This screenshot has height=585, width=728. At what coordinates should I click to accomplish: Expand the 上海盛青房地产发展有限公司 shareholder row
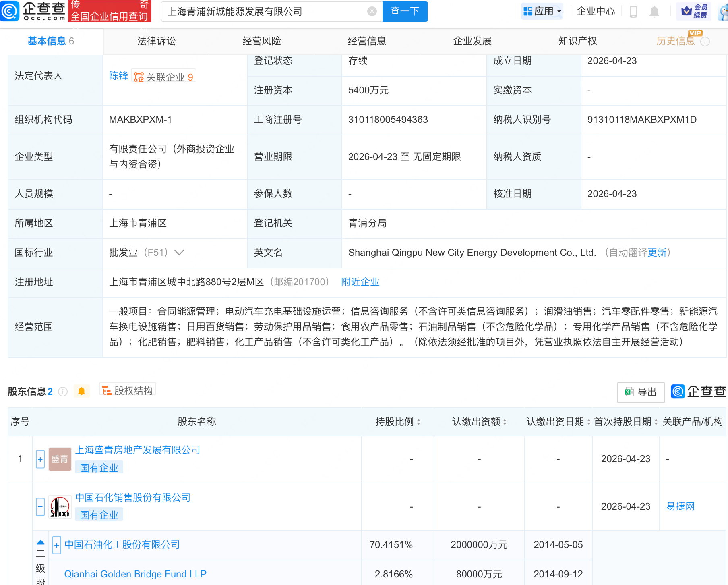(40, 459)
